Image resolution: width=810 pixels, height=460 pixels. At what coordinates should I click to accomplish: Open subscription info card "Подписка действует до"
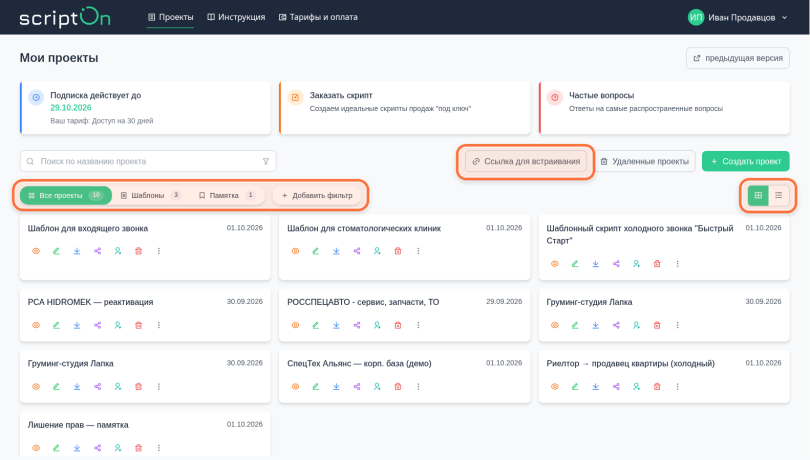click(x=145, y=108)
